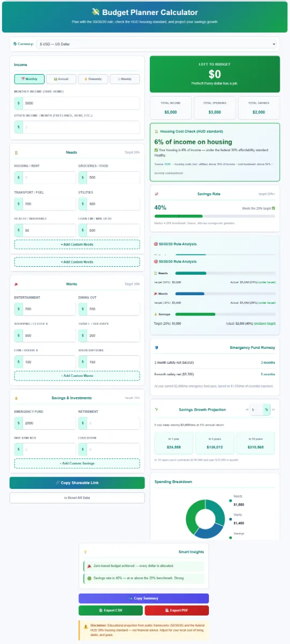Viewport: 290px width, 644px height.
Task: Click the Smart Insights lightbulb icon
Action: tap(85, 551)
